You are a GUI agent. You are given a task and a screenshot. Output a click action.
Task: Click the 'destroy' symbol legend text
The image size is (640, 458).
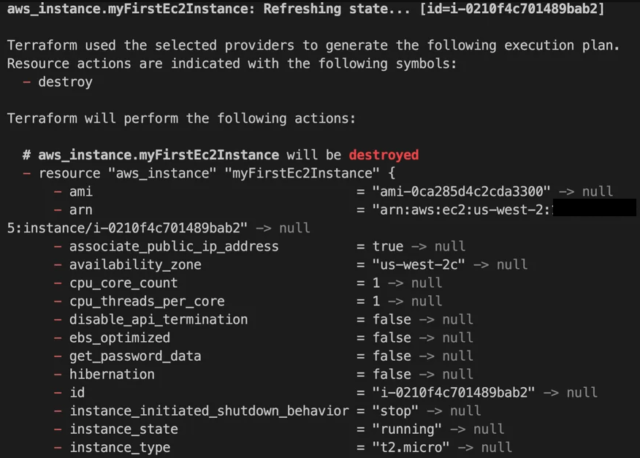65,82
